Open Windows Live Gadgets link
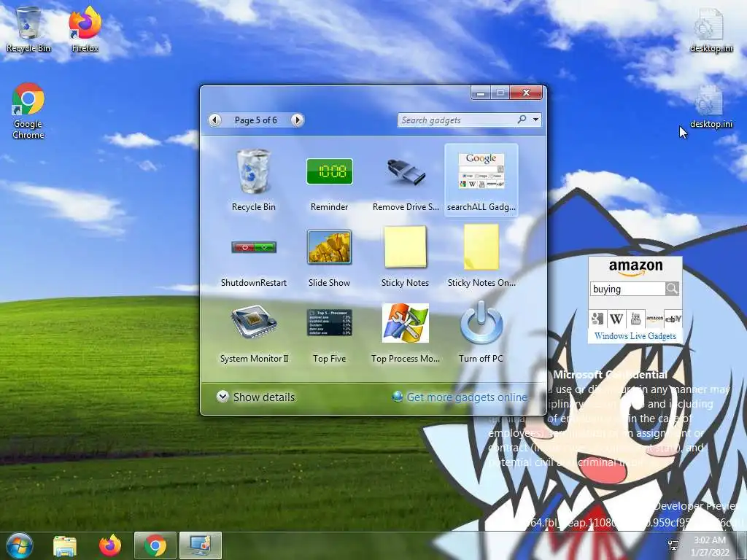Screen dimensions: 747x560 (635, 336)
